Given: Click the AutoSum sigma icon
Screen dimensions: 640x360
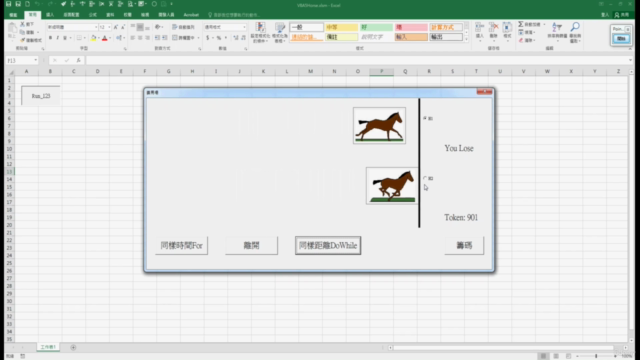Looking at the screenshot, I should click(521, 24).
